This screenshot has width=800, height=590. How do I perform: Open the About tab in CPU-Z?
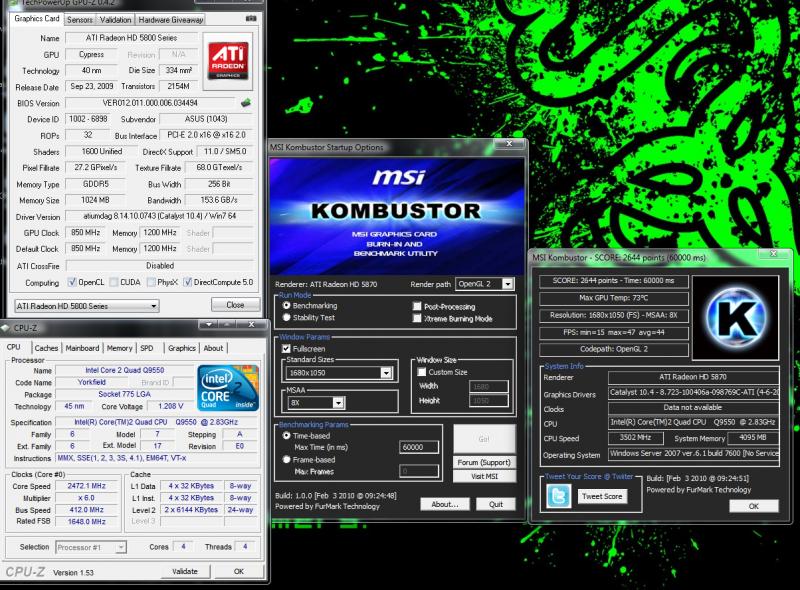coord(213,348)
